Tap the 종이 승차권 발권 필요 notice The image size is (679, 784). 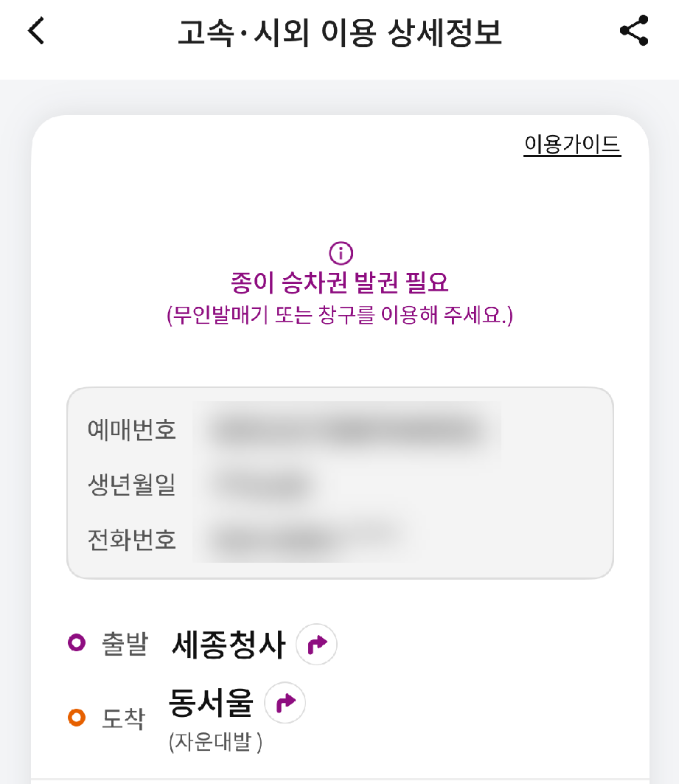(340, 282)
